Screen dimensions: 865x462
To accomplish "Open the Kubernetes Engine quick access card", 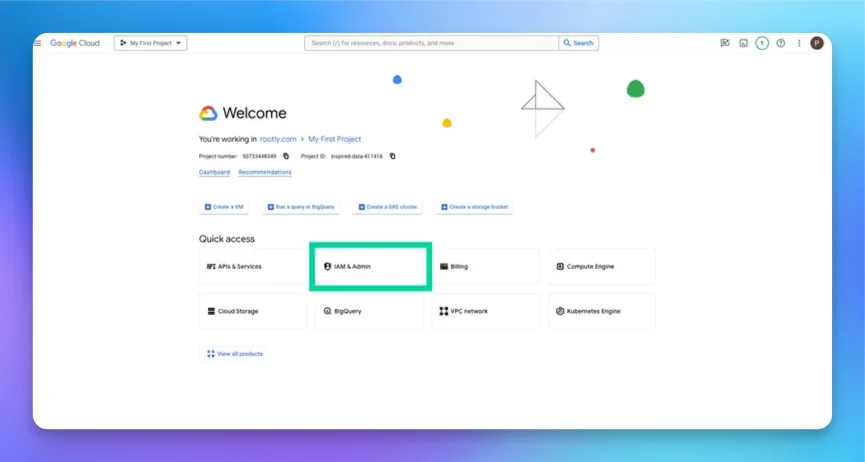I will [x=602, y=311].
